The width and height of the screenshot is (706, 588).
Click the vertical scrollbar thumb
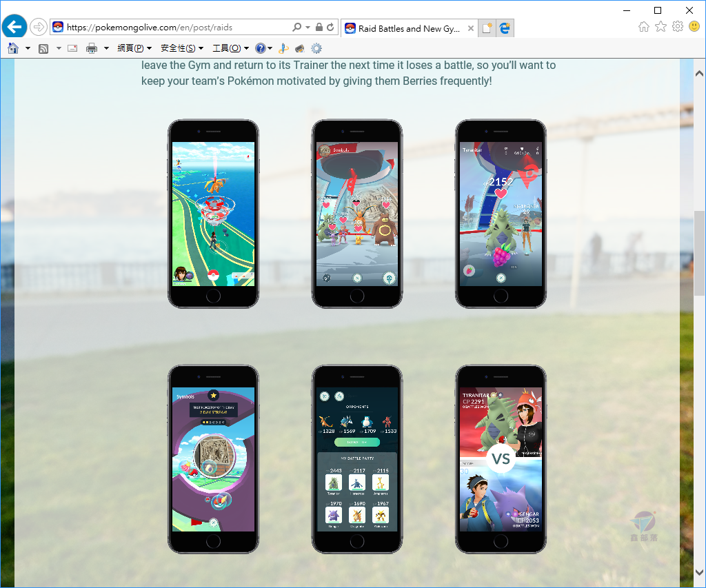tap(699, 253)
